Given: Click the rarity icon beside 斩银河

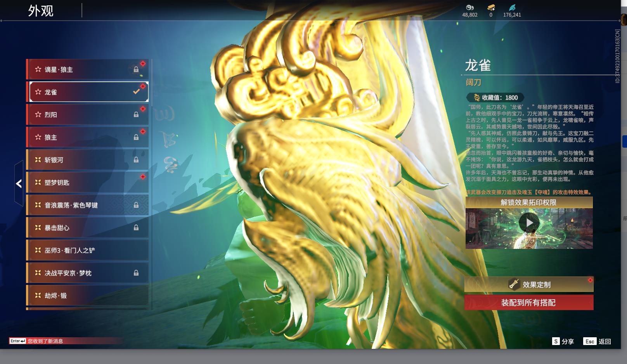Looking at the screenshot, I should click(38, 160).
